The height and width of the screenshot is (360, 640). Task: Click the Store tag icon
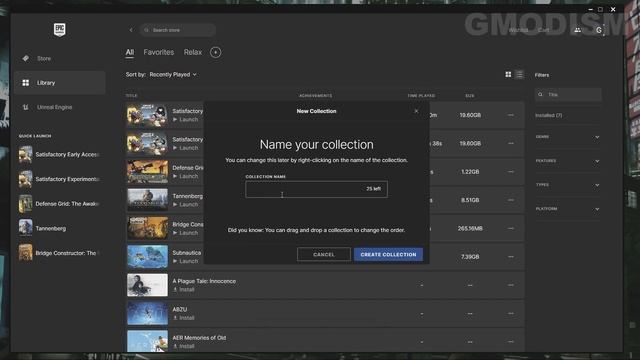point(26,58)
